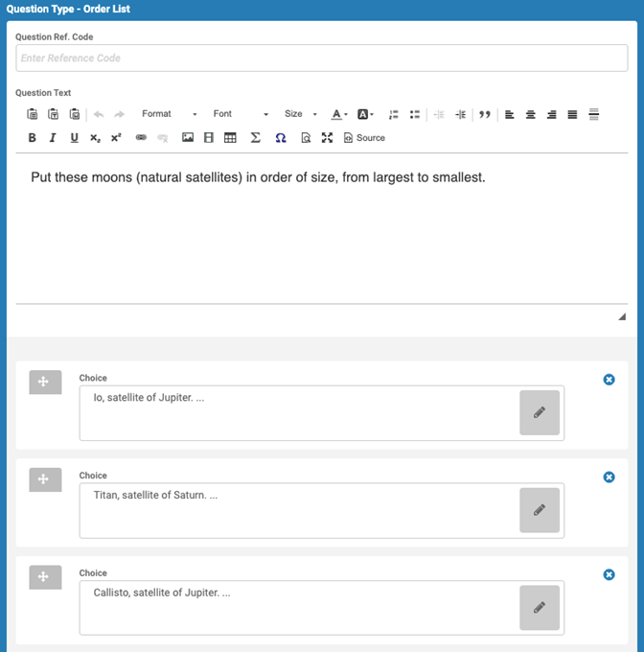Screen dimensions: 644x652
Task: Click the 'Titan, satellite of Saturn' choice text
Action: click(155, 496)
